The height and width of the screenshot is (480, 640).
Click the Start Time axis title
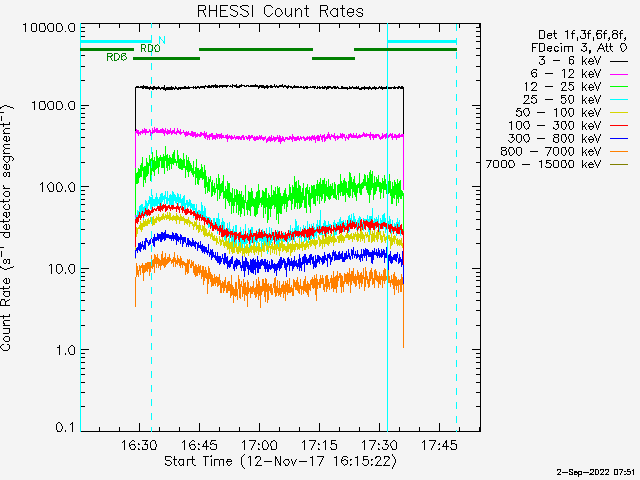280,462
